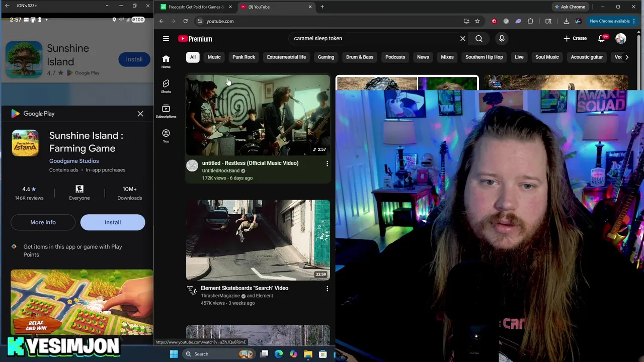644x362 pixels.
Task: Tap More info in Google Play sheet
Action: click(x=43, y=222)
